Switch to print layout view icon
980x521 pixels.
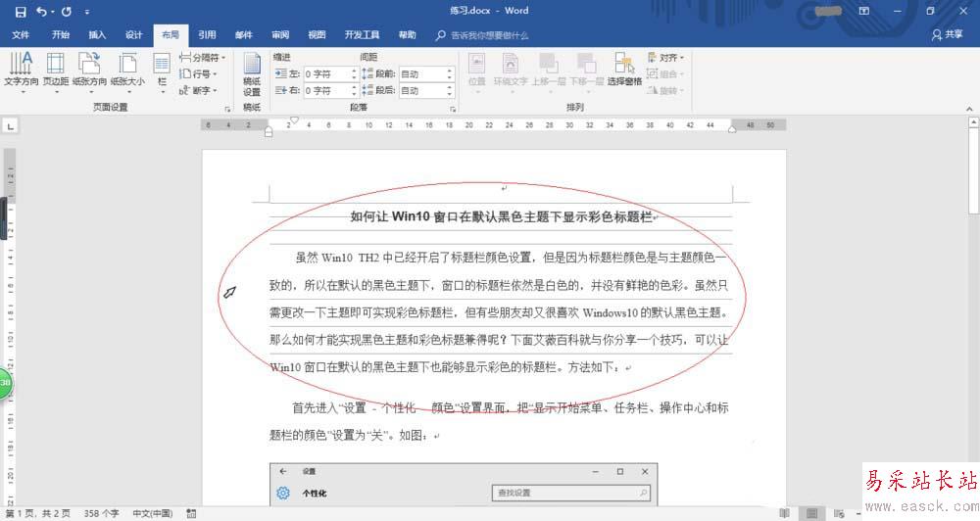pos(811,513)
